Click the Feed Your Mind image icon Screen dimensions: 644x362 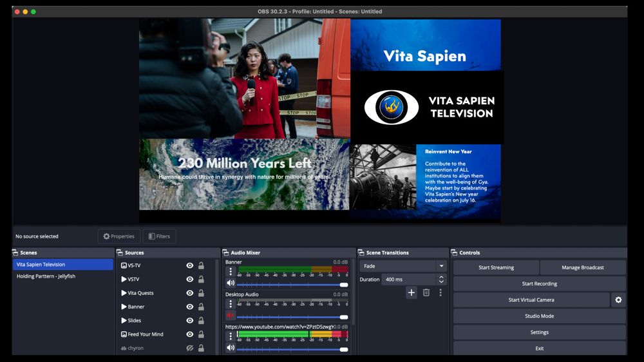(x=124, y=334)
